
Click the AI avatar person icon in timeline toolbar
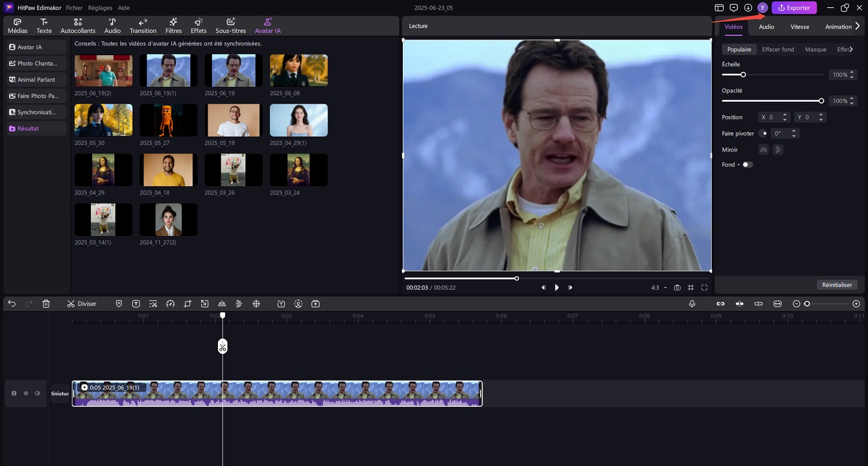click(x=299, y=304)
